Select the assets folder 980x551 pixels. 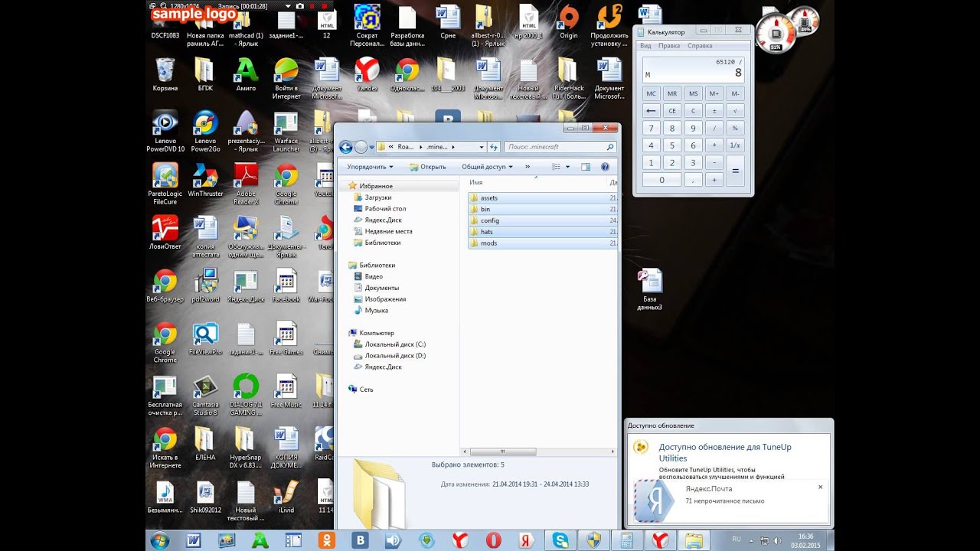pyautogui.click(x=542, y=198)
